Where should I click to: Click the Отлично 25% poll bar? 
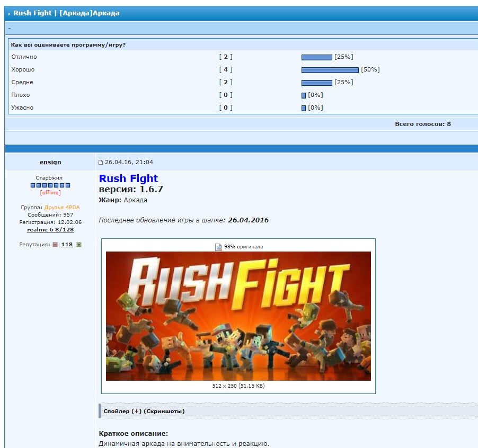coord(317,57)
